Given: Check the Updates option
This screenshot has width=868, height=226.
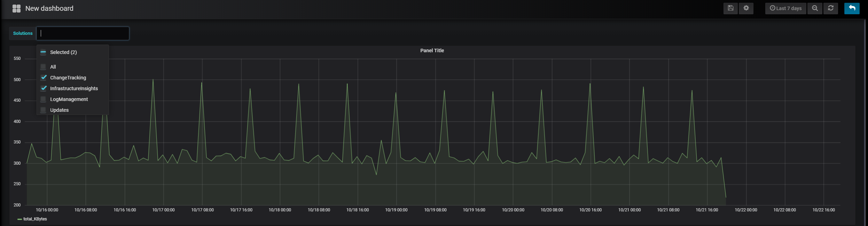Looking at the screenshot, I should pos(43,110).
